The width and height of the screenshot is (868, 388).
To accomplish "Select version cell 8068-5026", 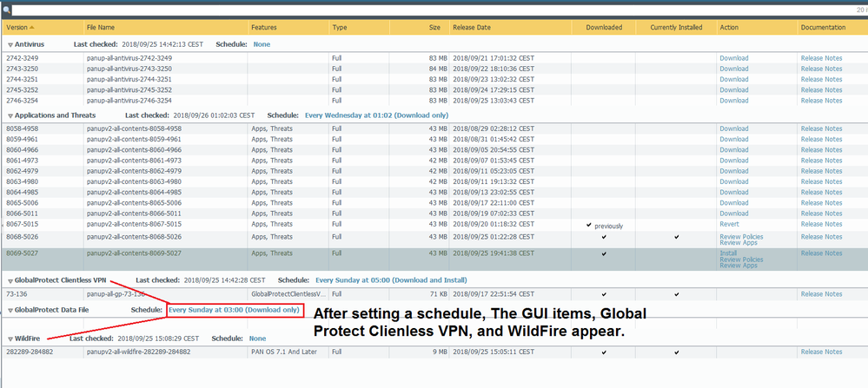I will tap(22, 237).
